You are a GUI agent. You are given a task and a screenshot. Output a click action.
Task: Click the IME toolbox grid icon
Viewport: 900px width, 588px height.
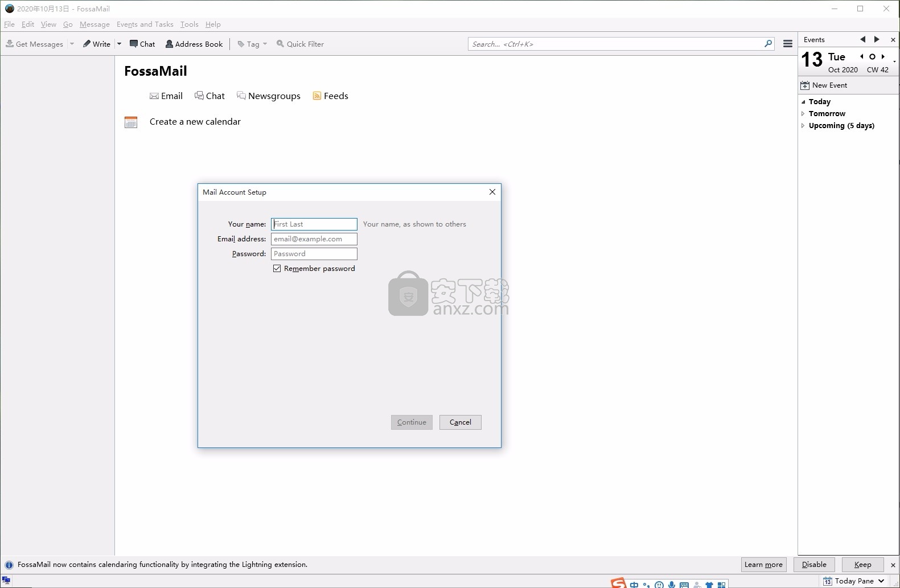[x=722, y=585]
